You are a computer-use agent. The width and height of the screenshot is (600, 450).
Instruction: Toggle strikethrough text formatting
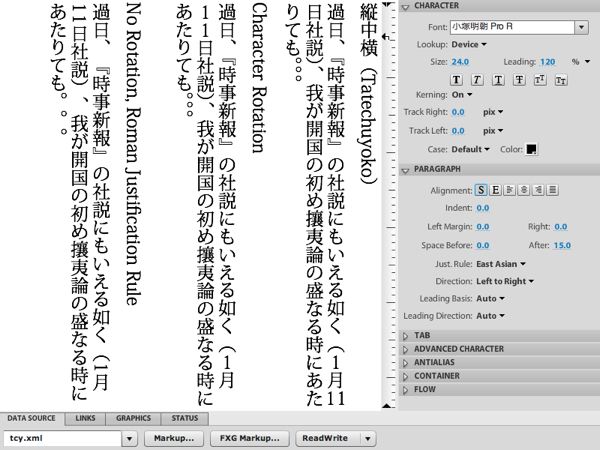point(519,80)
